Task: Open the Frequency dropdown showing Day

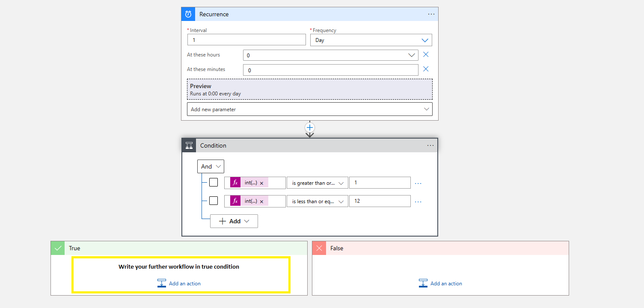Action: pos(371,40)
